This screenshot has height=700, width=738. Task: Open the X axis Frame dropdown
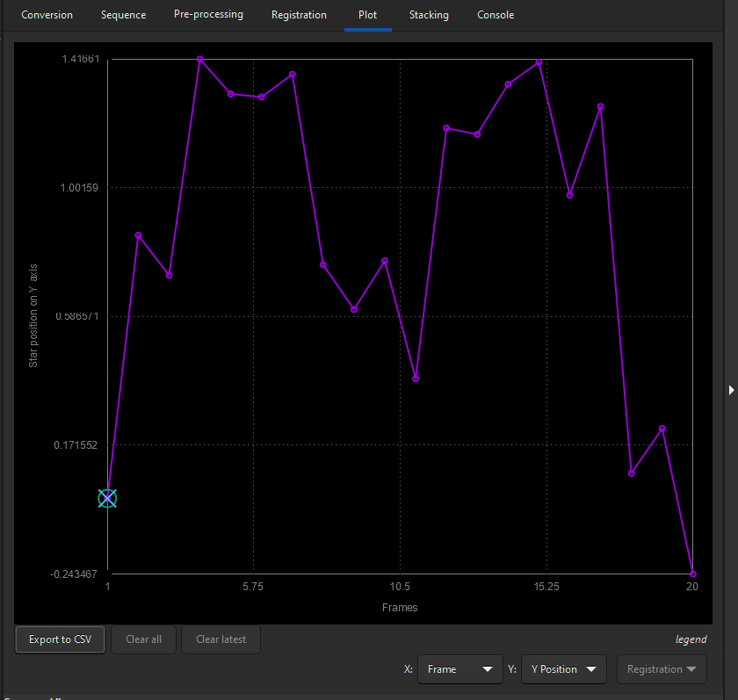(x=459, y=669)
